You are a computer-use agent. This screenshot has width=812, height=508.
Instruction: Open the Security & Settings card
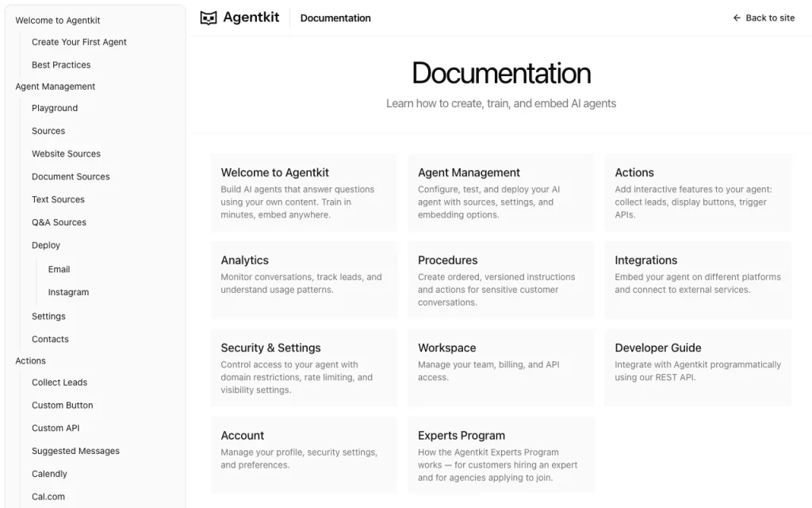point(304,368)
